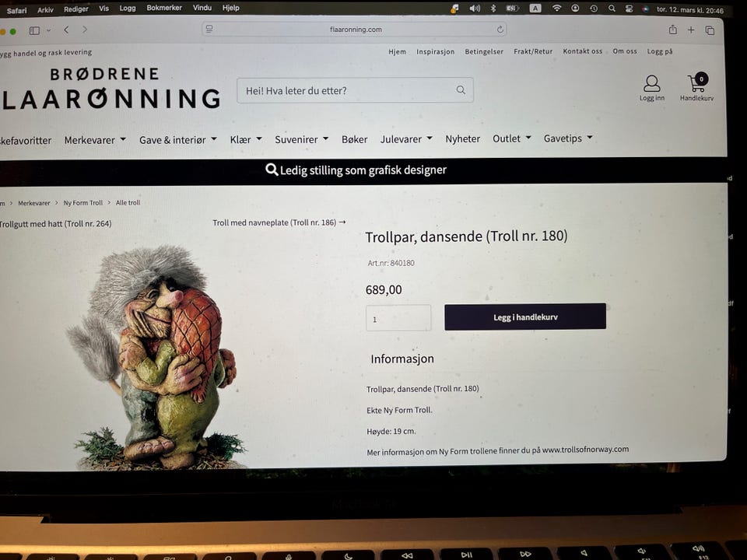Open the Frakt/Retur link
Screen dimensions: 747x560
coord(532,51)
